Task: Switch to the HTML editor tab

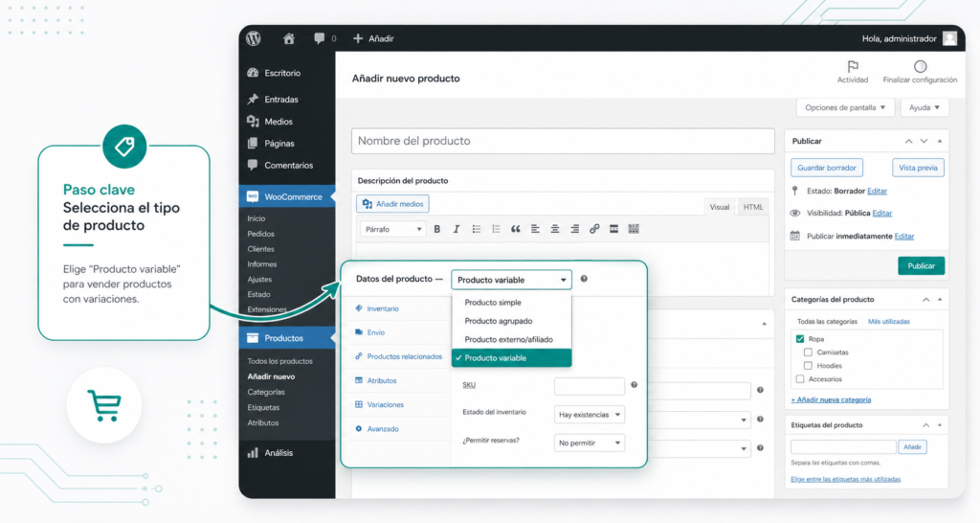Action: [x=753, y=207]
